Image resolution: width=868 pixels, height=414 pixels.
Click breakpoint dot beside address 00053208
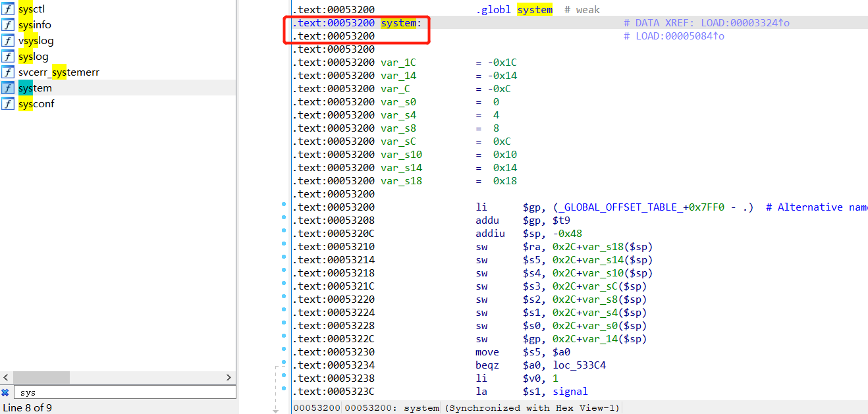click(284, 219)
